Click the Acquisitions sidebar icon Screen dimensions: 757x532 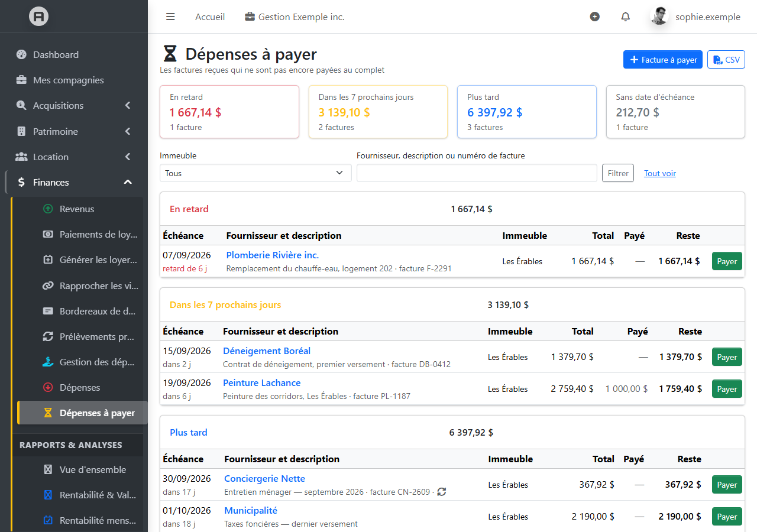pos(21,106)
